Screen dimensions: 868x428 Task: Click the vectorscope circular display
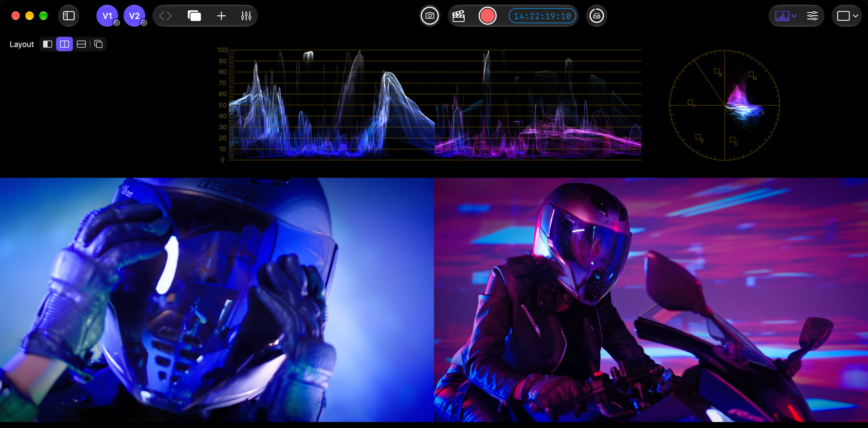(x=725, y=105)
